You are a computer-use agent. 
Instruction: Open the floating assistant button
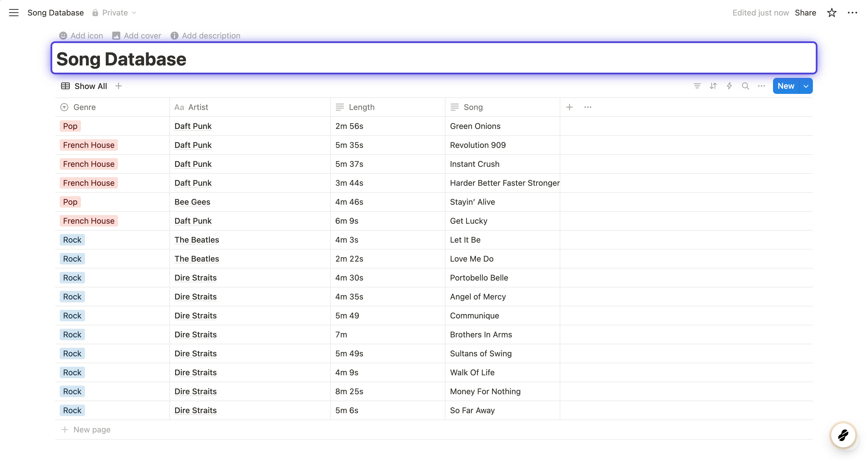(x=843, y=435)
